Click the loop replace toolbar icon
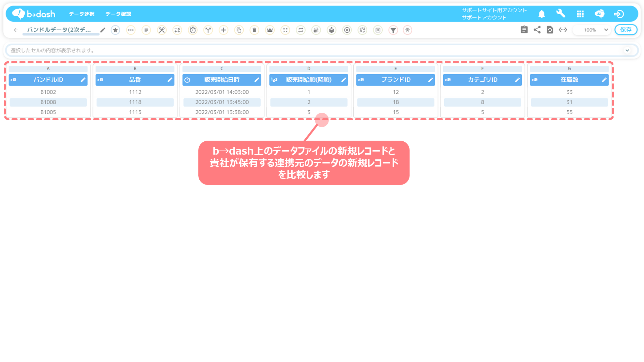The image size is (644, 362). tap(301, 30)
